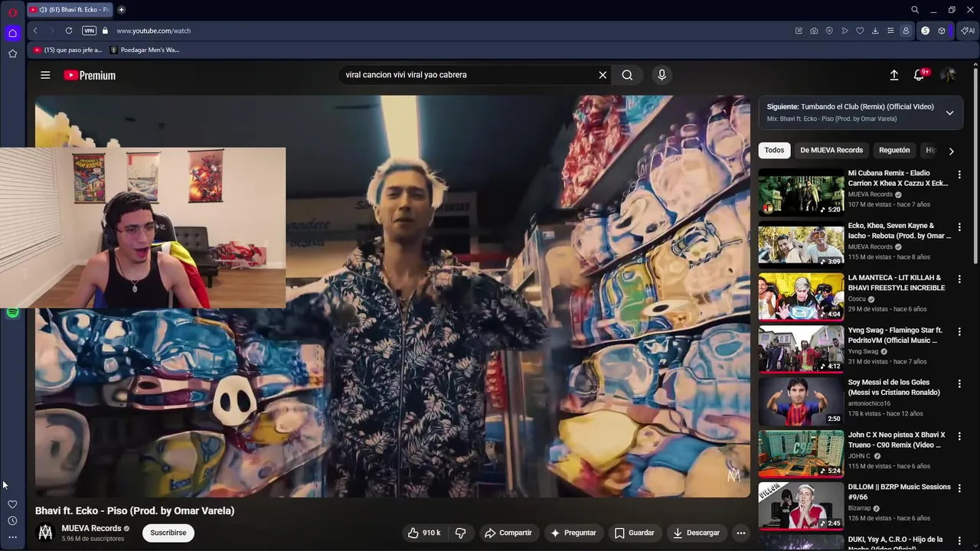Open YouTube account avatar menu
Viewport: 980px width, 551px height.
[x=948, y=75]
